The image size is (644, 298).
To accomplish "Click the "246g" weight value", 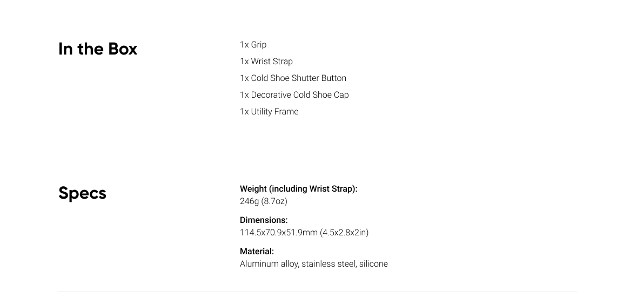I will tap(249, 201).
